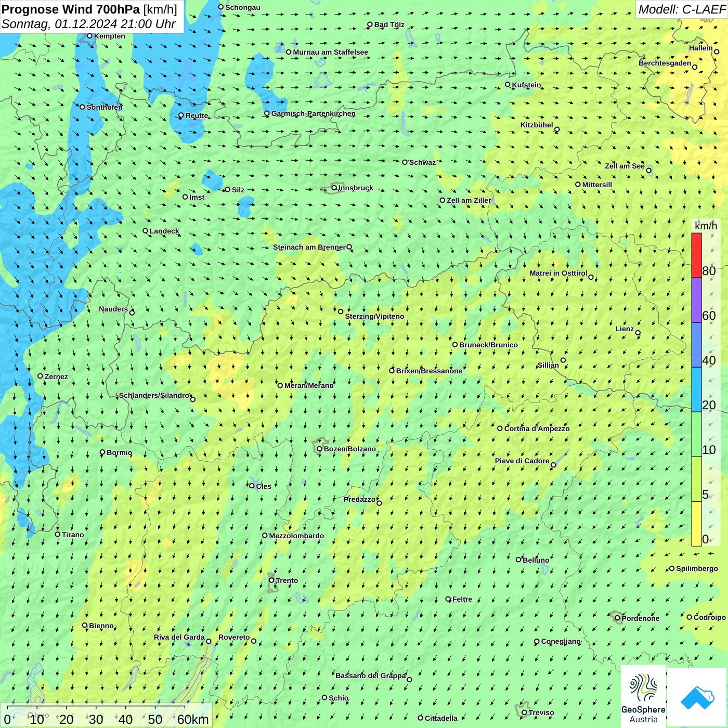
Task: Click the 'Mittersill' label
Action: pos(597,185)
